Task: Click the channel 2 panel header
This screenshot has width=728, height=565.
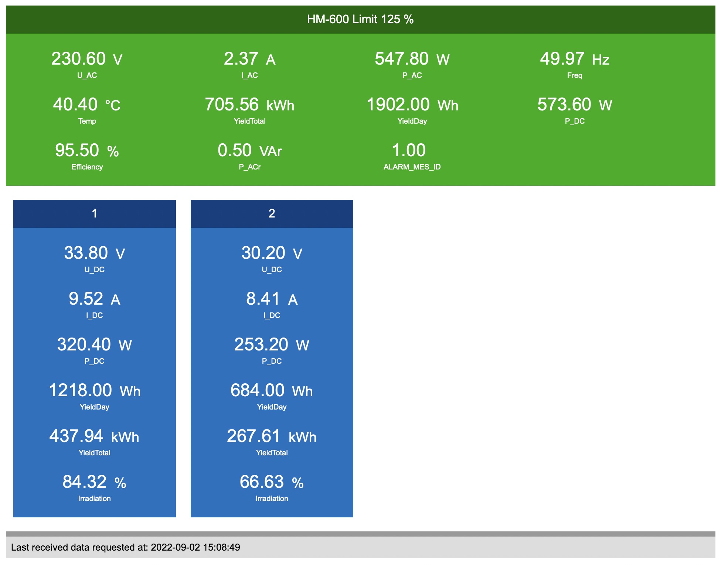Action: pos(272,213)
